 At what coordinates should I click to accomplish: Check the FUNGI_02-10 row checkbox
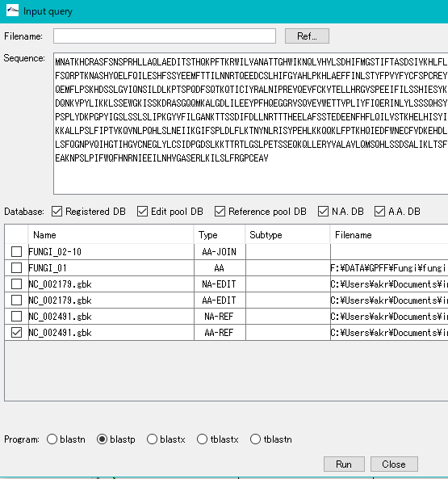(16, 252)
